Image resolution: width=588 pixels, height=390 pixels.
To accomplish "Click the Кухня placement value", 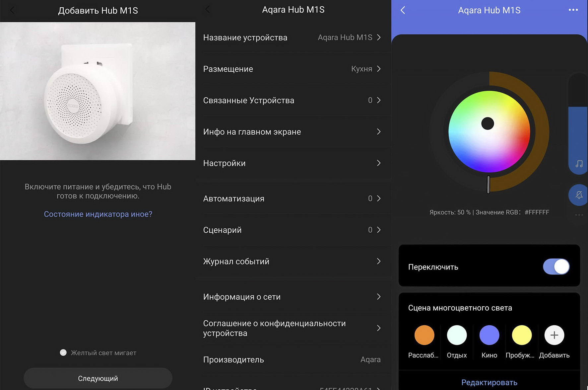I will 361,69.
